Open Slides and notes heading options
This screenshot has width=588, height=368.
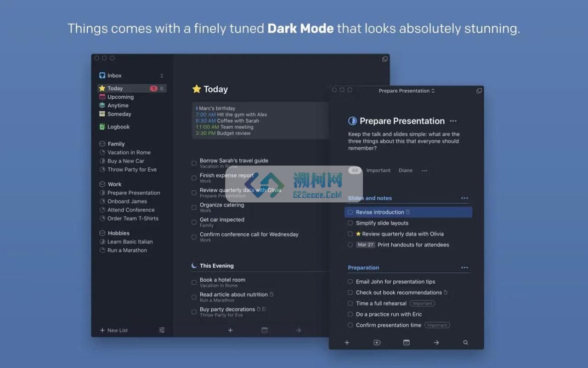(x=464, y=198)
